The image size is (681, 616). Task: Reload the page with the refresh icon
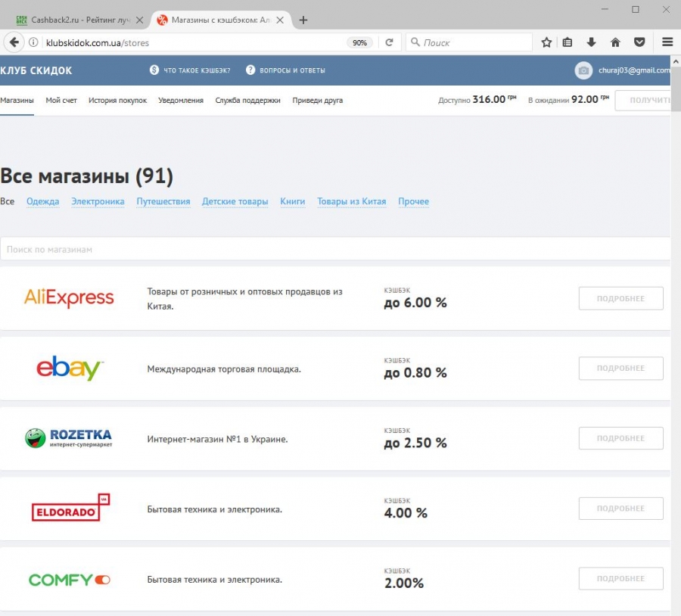click(x=389, y=42)
